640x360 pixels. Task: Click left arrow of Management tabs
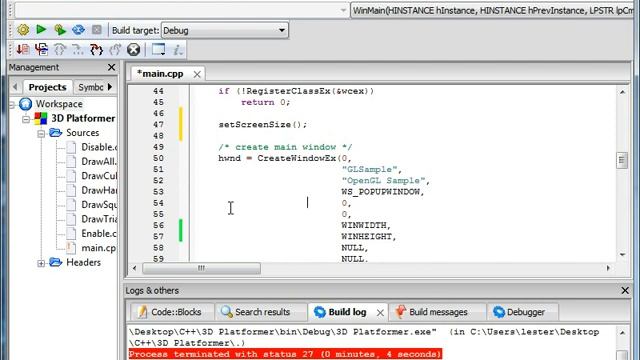click(x=15, y=87)
